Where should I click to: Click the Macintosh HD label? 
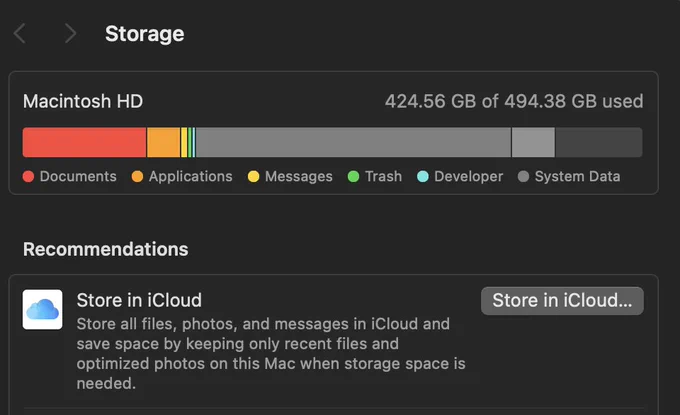pyautogui.click(x=83, y=101)
